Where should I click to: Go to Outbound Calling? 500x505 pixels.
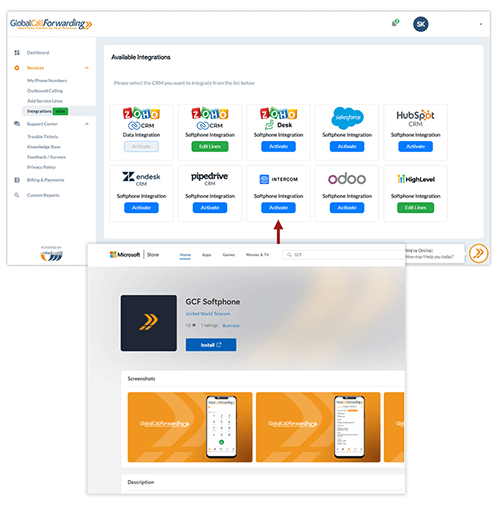45,91
